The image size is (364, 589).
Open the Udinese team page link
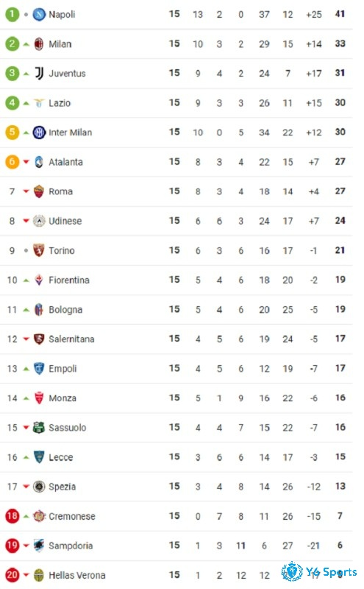point(65,221)
